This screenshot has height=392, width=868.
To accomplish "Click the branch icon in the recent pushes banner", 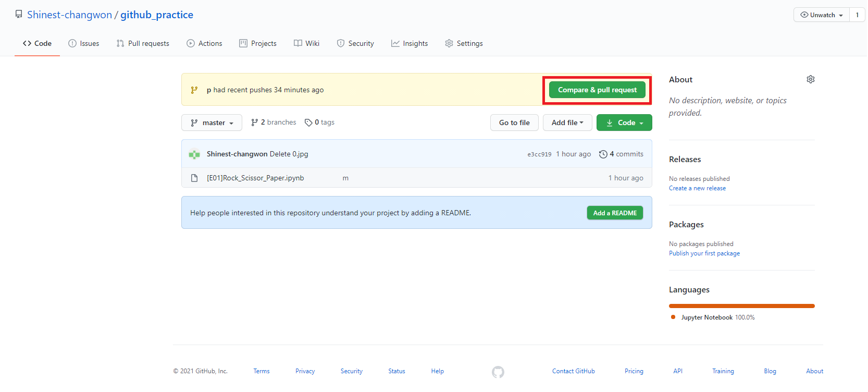I will coord(194,90).
